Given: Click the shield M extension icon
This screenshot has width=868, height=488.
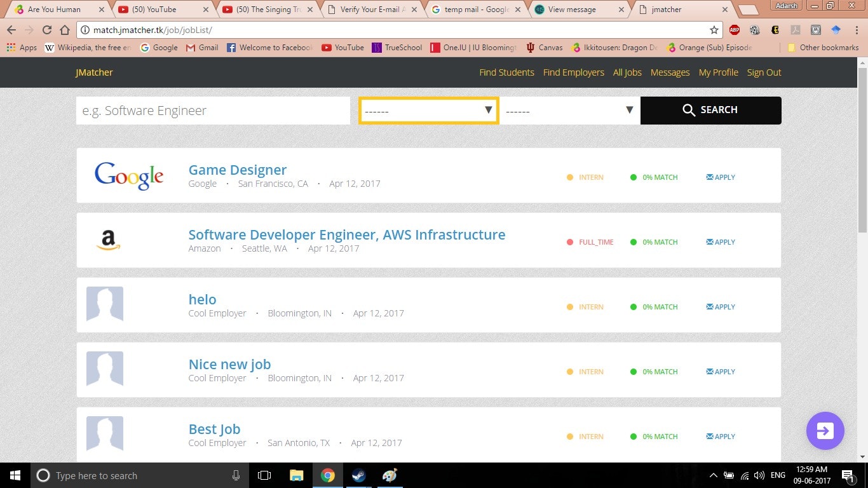Looking at the screenshot, I should tap(815, 30).
